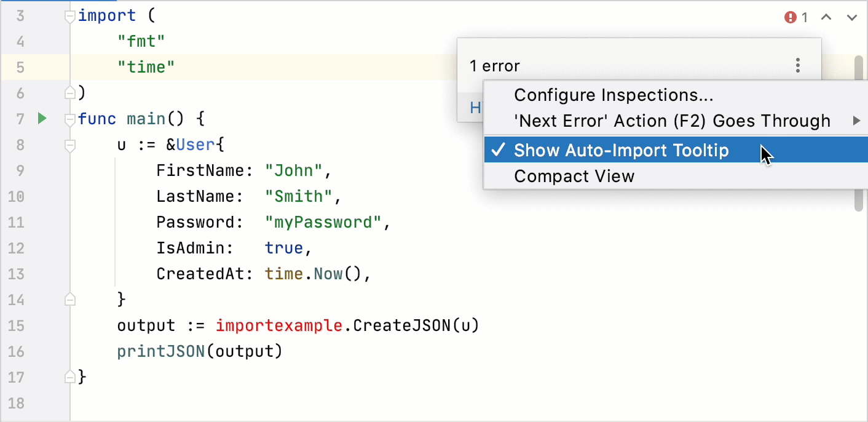The image size is (868, 422).
Task: Collapse the import block using its gutter arrow
Action: coord(69,15)
